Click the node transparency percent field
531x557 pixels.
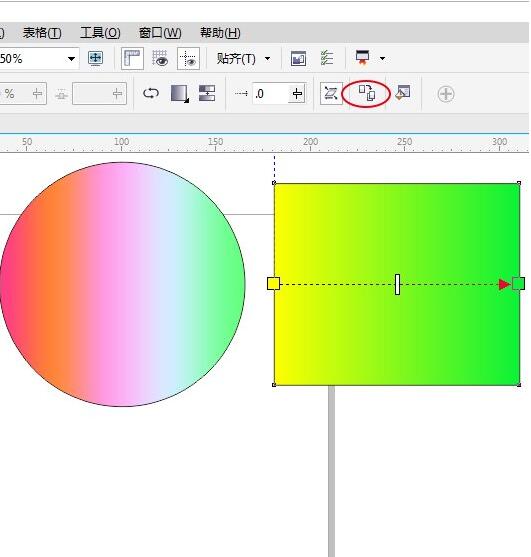click(23, 94)
